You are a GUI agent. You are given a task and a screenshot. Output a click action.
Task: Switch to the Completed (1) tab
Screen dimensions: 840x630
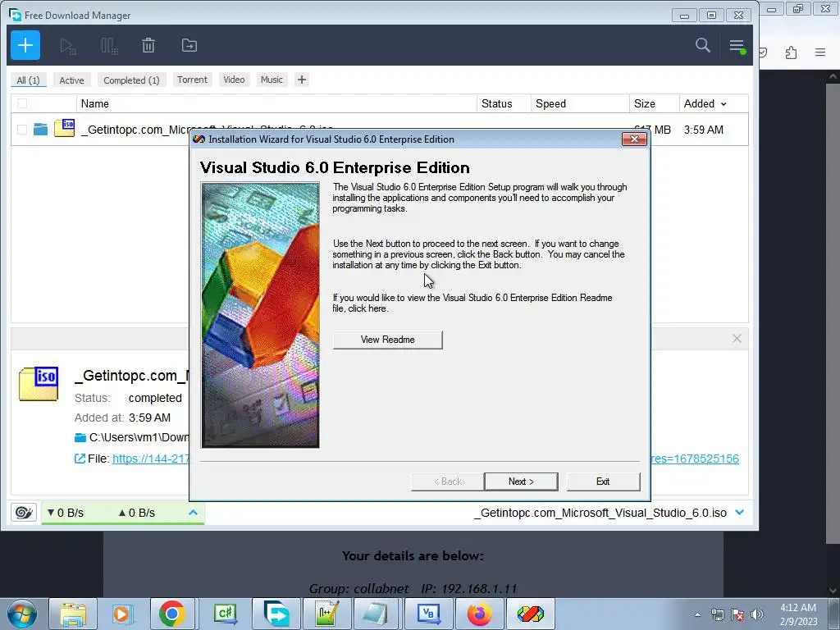point(131,80)
